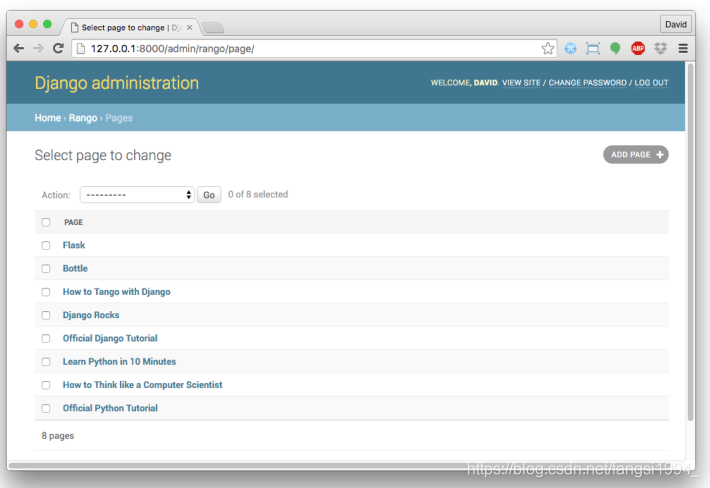Focus the address bar URL field
The image size is (710, 488).
tap(312, 48)
